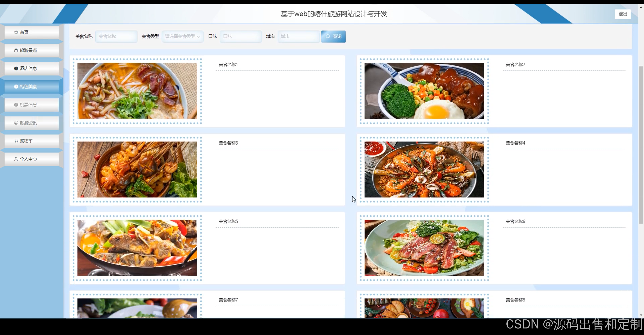This screenshot has height=335, width=644.
Task: Click the icon beside 旅游资讯
Action: pyautogui.click(x=16, y=123)
